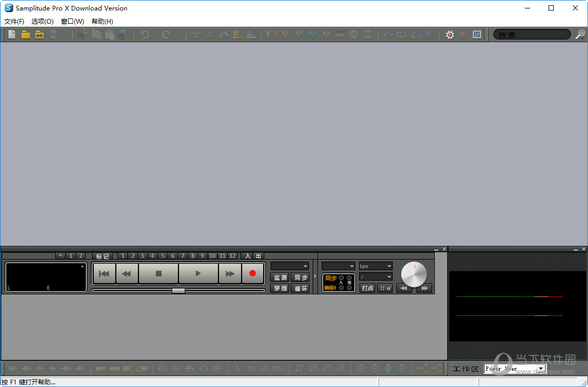Click the right double-arrow below the jog knob
This screenshot has height=387, width=588.
click(424, 288)
